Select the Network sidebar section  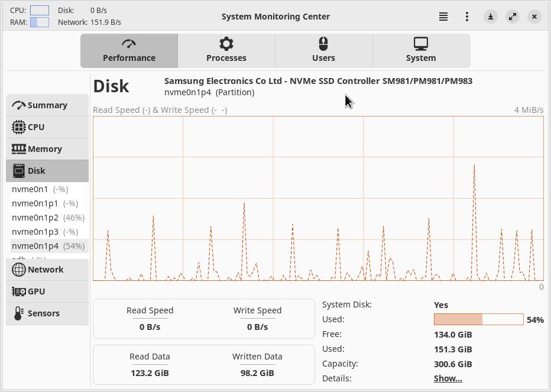click(47, 270)
